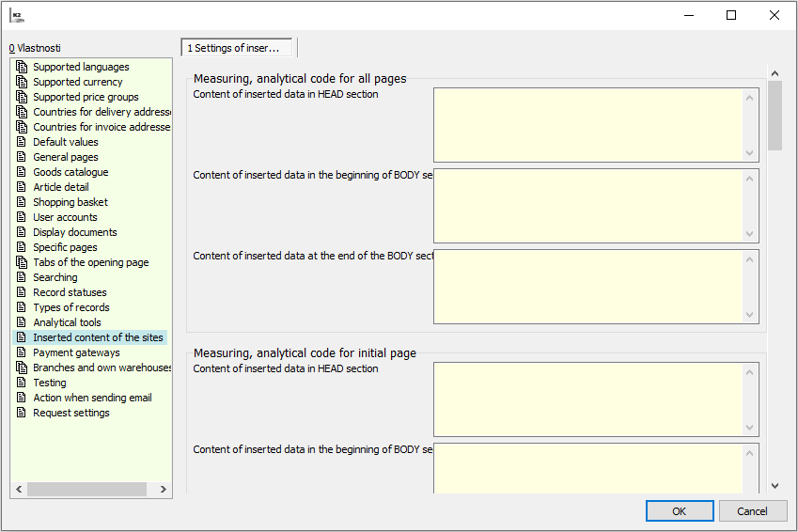The height and width of the screenshot is (532, 798).
Task: Click the all-pages end of BODY text area
Action: 588,287
